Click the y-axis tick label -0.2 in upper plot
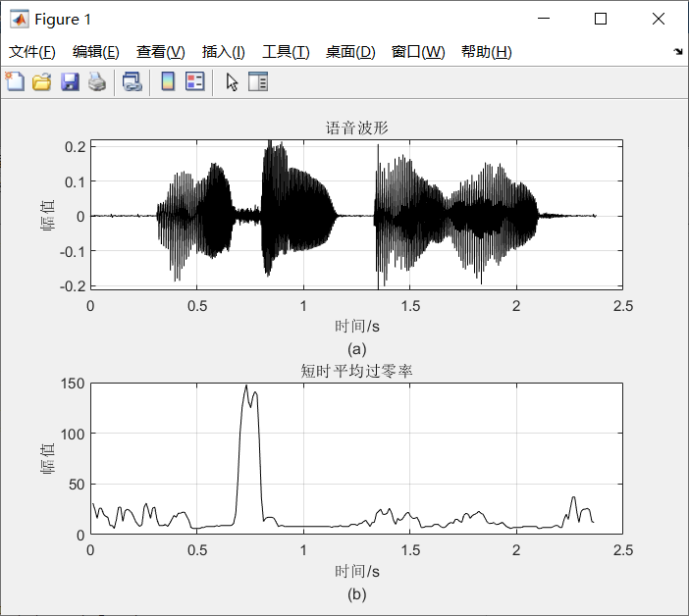 pyautogui.click(x=73, y=286)
